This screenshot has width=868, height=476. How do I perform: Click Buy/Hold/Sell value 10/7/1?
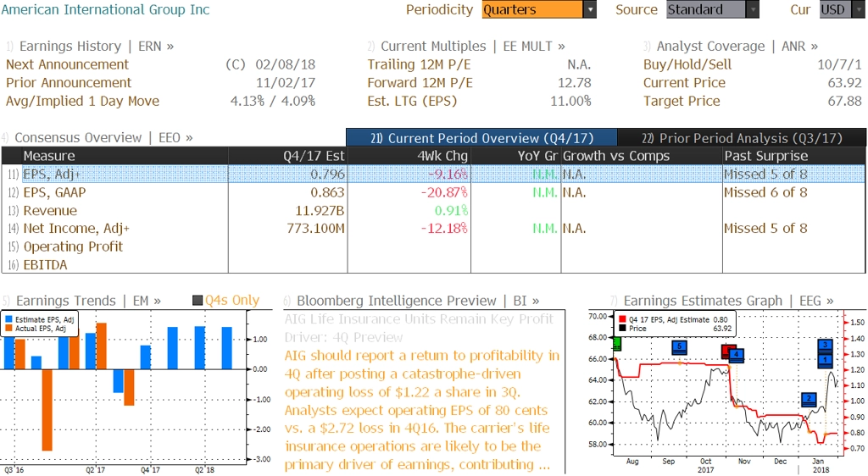tap(840, 64)
